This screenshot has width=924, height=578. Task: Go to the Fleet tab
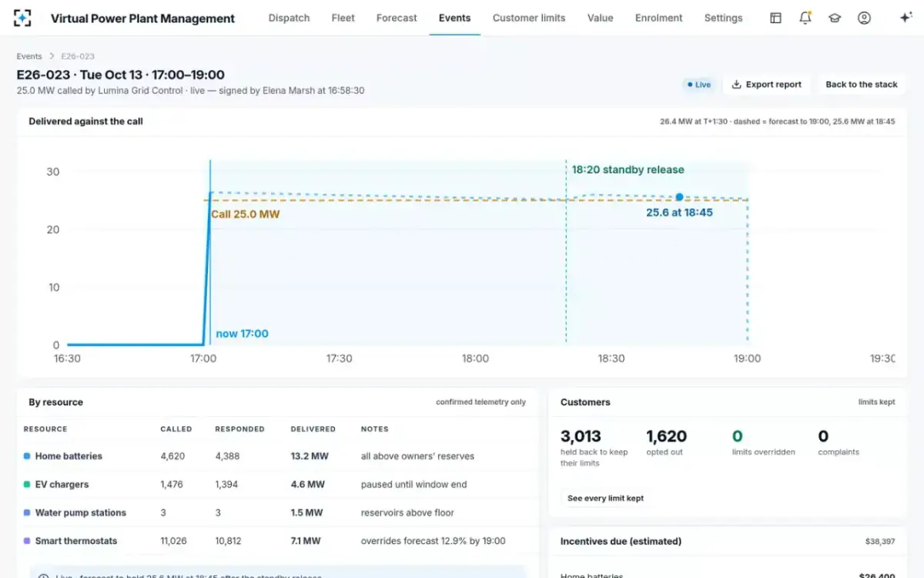343,18
